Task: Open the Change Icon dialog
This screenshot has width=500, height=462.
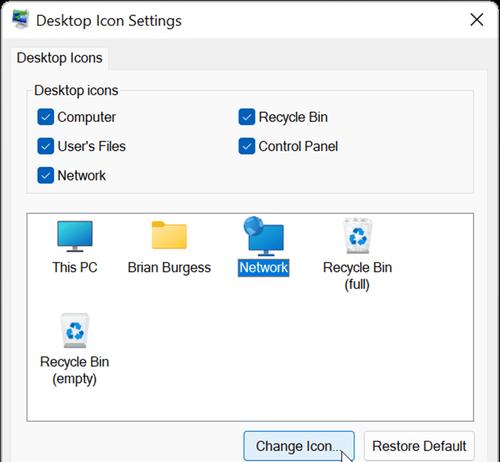Action: tap(299, 446)
